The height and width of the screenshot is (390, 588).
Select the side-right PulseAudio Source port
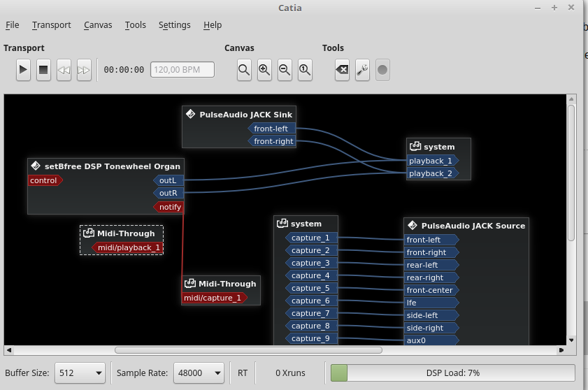[431, 328]
